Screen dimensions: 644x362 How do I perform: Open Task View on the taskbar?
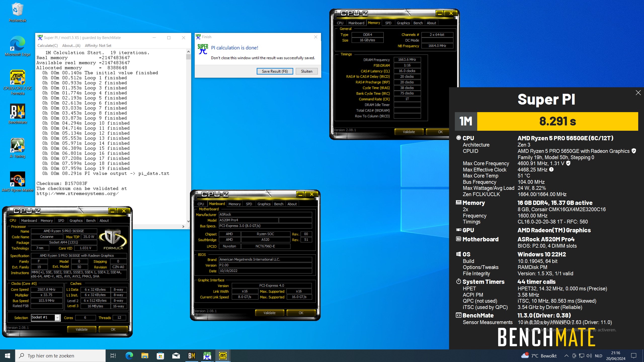click(x=113, y=356)
